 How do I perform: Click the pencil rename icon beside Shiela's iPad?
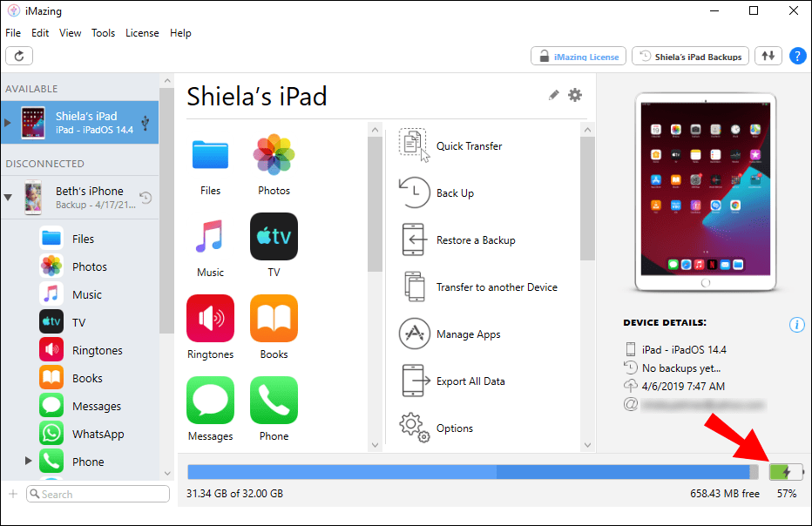pyautogui.click(x=553, y=95)
